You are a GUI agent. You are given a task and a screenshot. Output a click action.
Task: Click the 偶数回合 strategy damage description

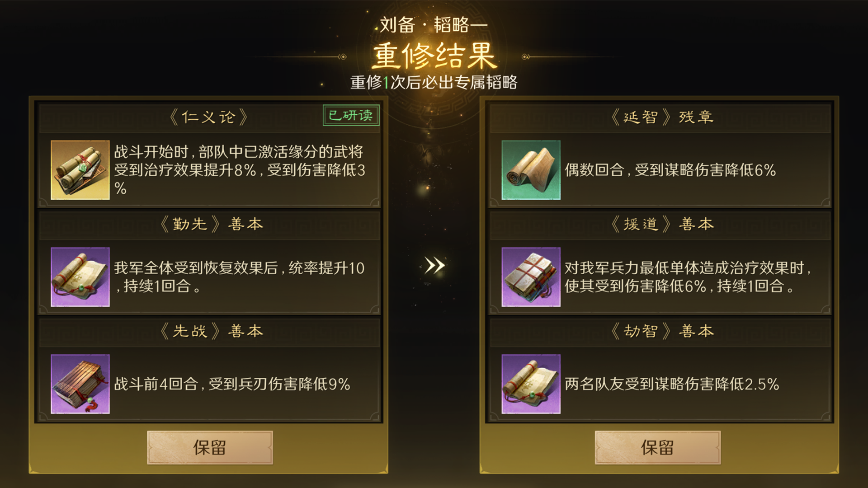point(670,170)
